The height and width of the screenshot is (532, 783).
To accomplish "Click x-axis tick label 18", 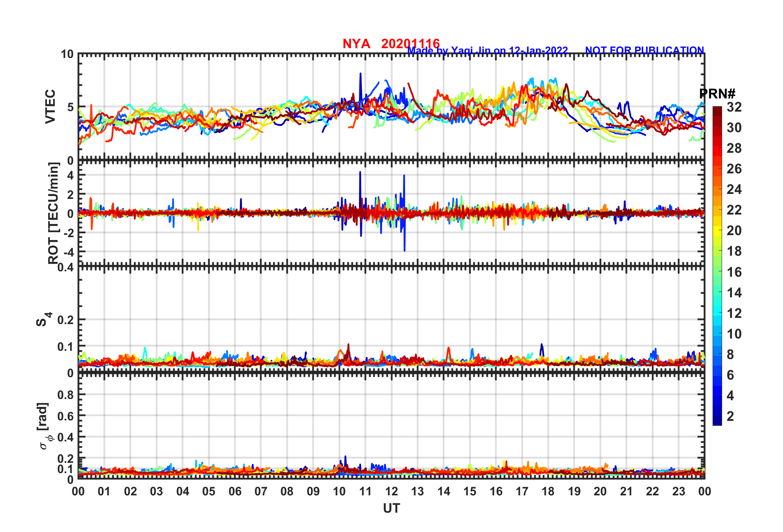I will click(x=548, y=491).
